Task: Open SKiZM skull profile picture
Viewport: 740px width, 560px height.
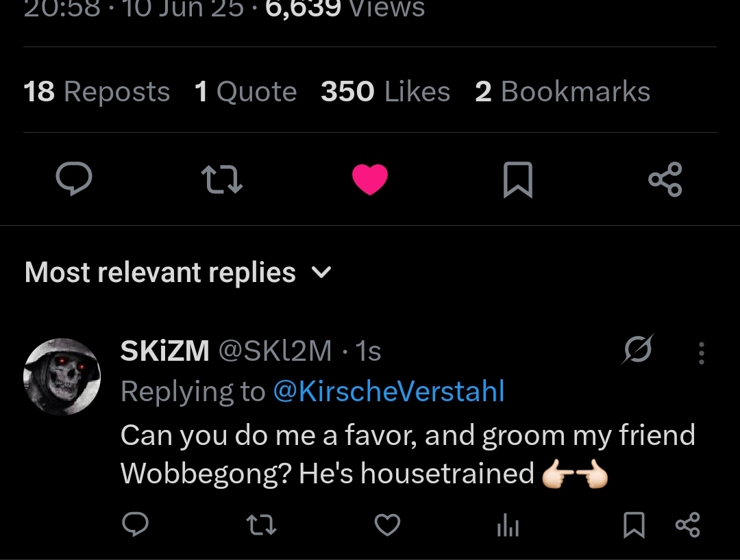Action: click(x=62, y=377)
